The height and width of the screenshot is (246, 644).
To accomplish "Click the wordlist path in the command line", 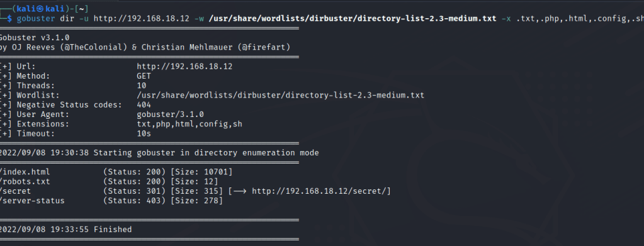I will tap(353, 18).
